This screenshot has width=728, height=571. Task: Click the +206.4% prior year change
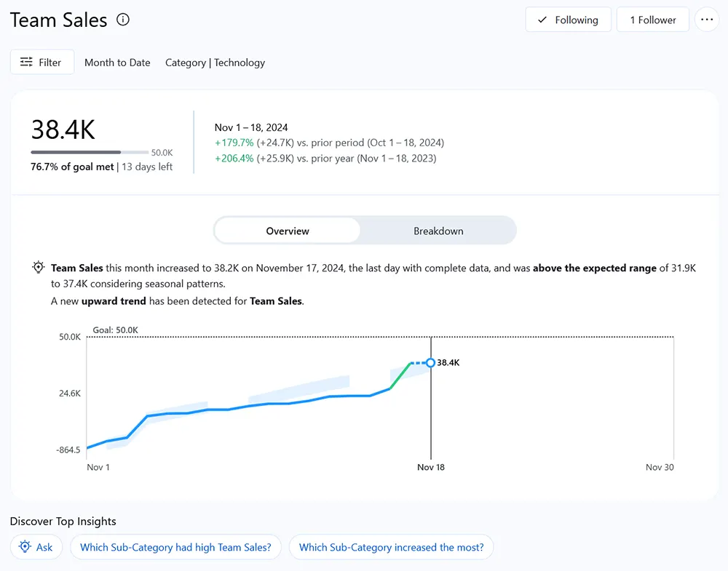coord(234,158)
